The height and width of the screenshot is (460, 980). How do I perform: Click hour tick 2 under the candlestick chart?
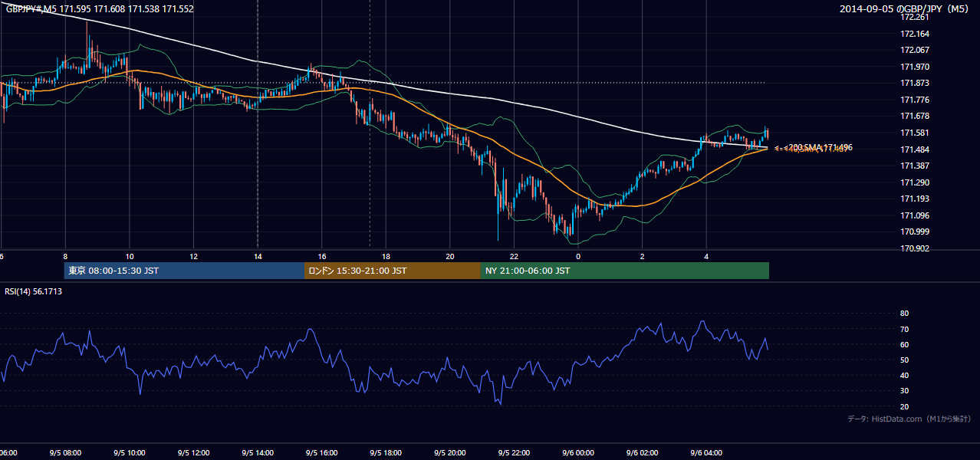643,256
